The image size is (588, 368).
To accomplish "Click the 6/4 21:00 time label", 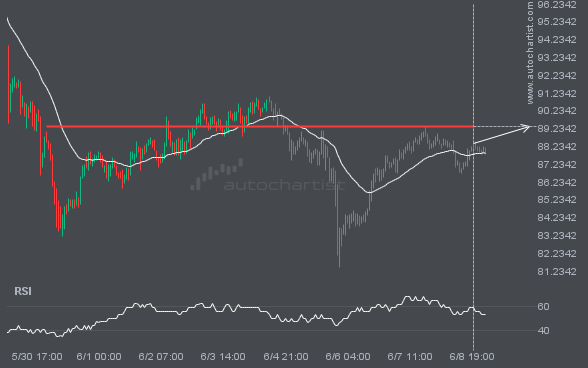I will [x=286, y=356].
